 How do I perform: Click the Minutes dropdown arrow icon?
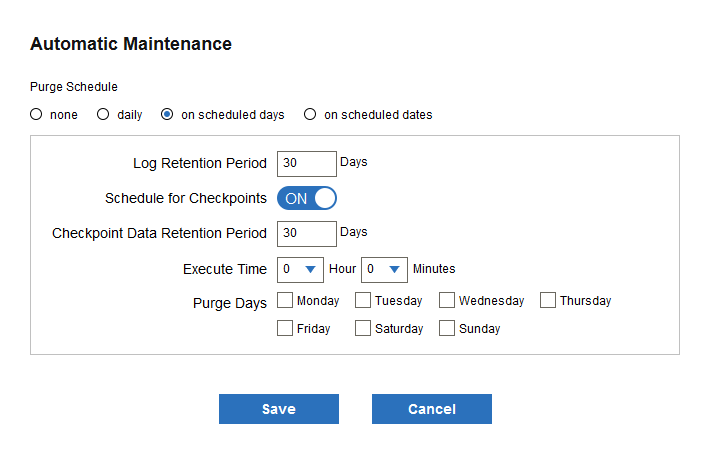point(395,269)
